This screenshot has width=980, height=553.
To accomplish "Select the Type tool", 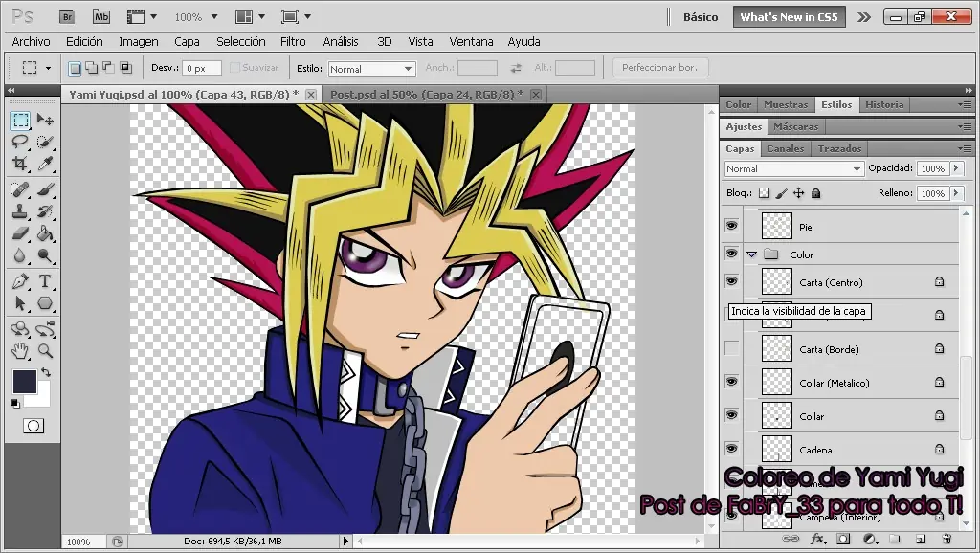I will click(45, 280).
